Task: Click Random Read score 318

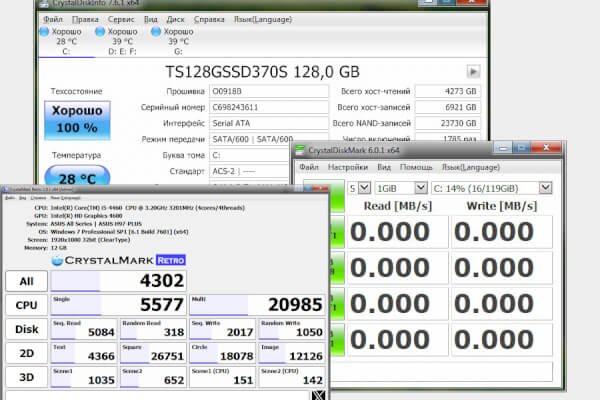Action: click(x=153, y=329)
